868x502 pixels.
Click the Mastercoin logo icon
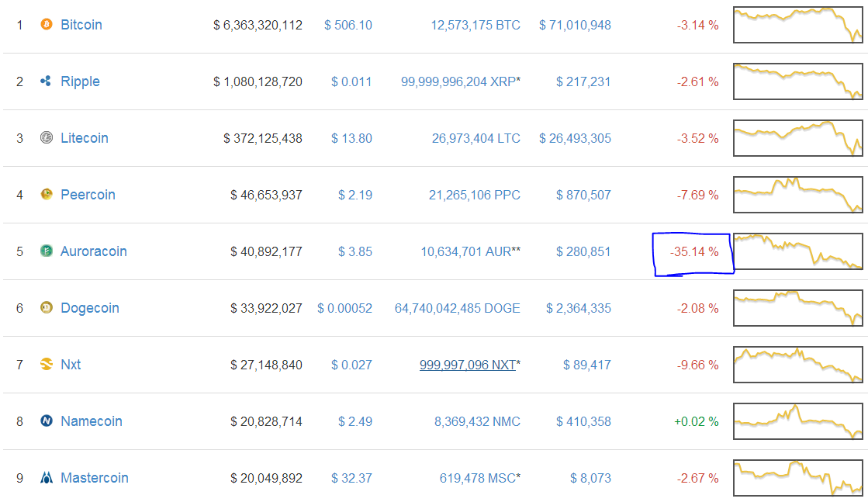(47, 478)
